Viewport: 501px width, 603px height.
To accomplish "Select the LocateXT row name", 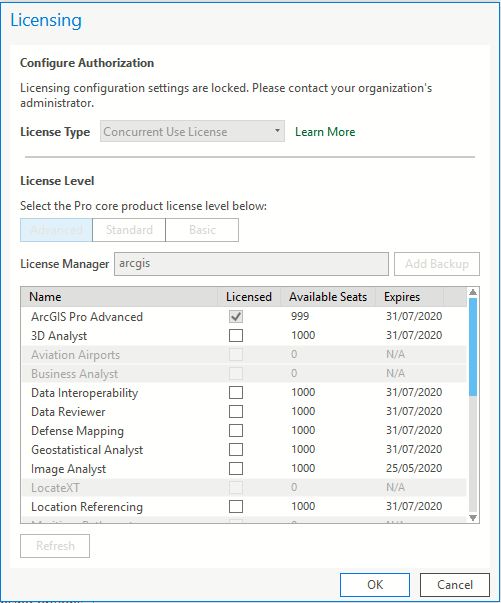I will (55, 488).
